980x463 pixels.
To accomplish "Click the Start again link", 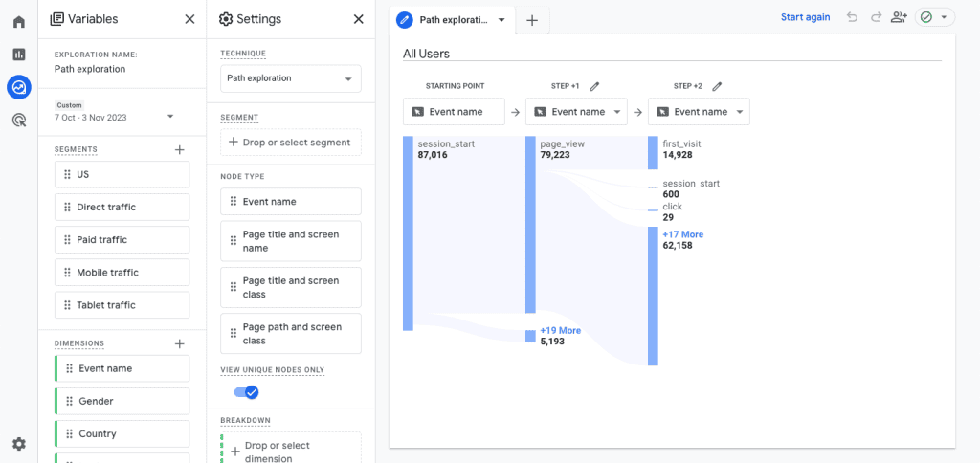I will 805,17.
